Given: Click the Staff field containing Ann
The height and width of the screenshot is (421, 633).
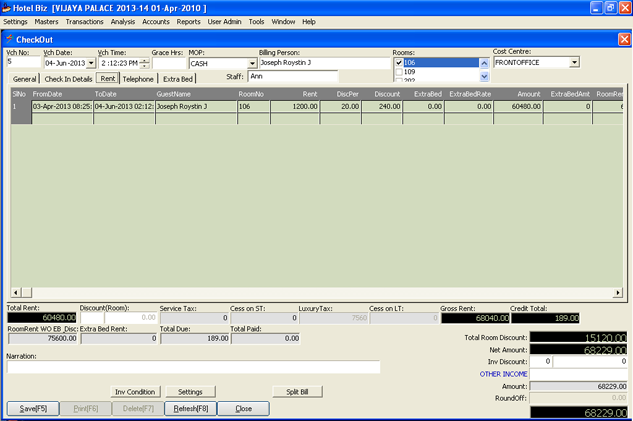Looking at the screenshot, I should (293, 76).
